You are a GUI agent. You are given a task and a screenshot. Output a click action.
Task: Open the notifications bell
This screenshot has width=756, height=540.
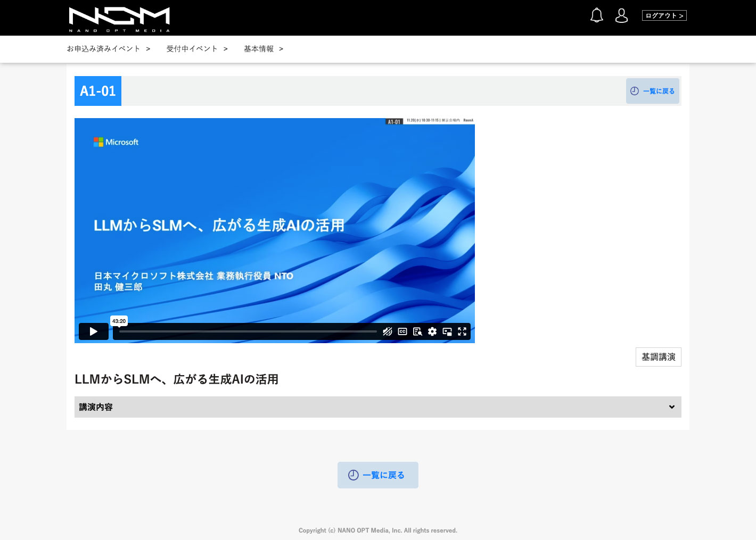pyautogui.click(x=596, y=15)
